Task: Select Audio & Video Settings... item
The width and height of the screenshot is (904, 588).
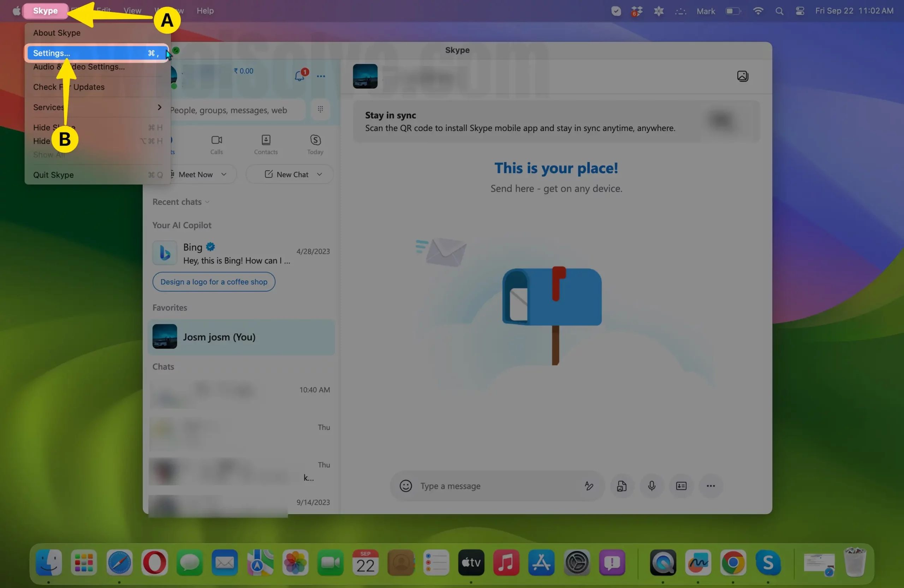Action: (97, 66)
